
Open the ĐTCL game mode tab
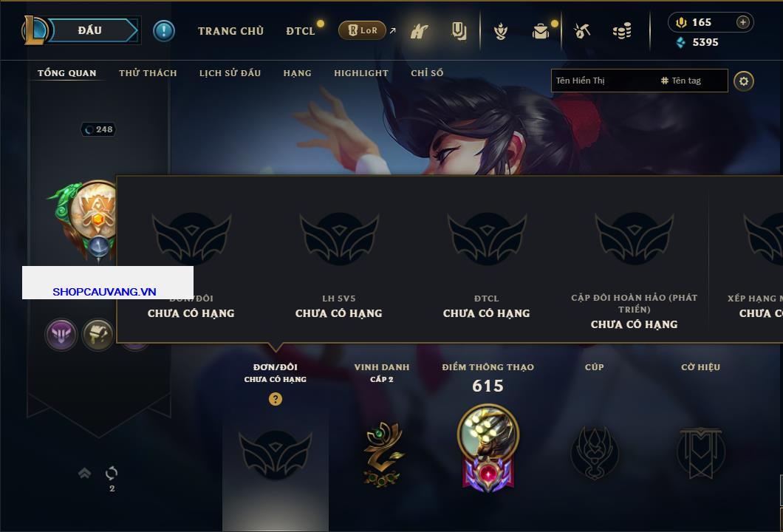(301, 31)
